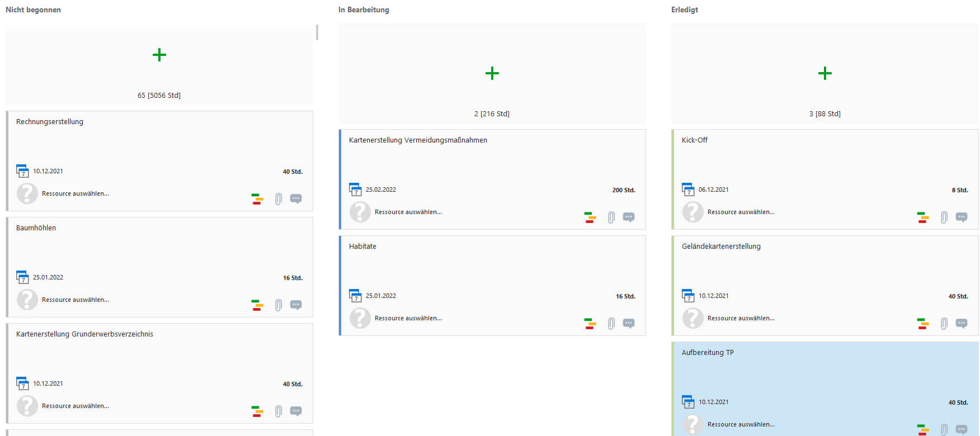Click Kartenerstellung Grunderwerbsverzeichnis card title

(84, 334)
